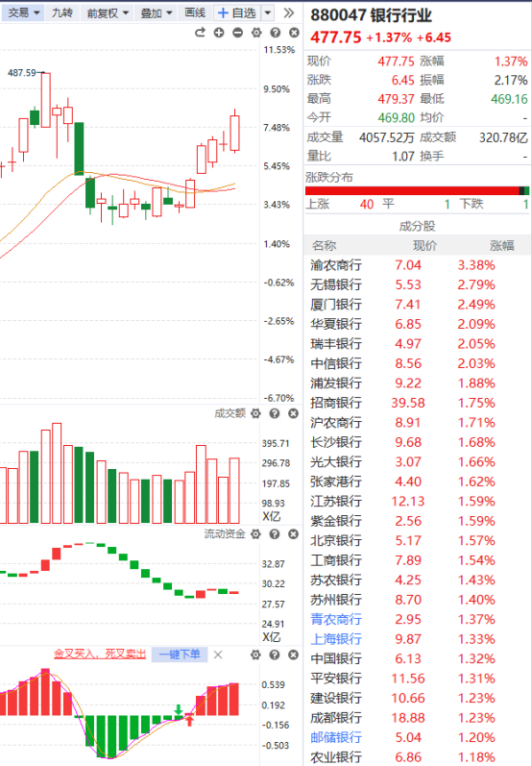Open the dropdown arrow beside 自选
This screenshot has height=766, width=532.
click(x=268, y=12)
